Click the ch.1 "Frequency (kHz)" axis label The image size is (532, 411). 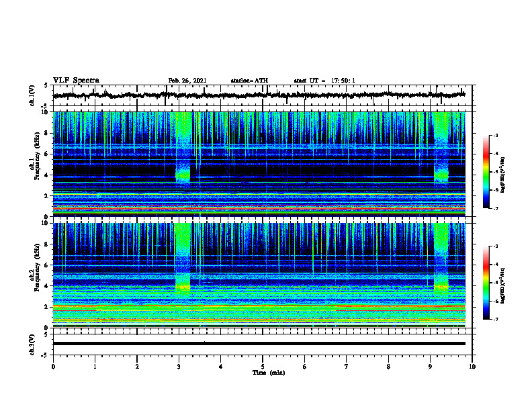point(37,156)
